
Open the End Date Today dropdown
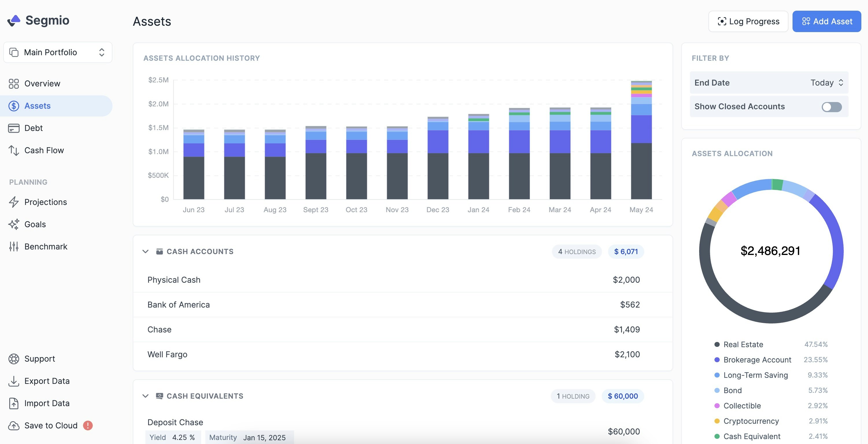point(826,83)
